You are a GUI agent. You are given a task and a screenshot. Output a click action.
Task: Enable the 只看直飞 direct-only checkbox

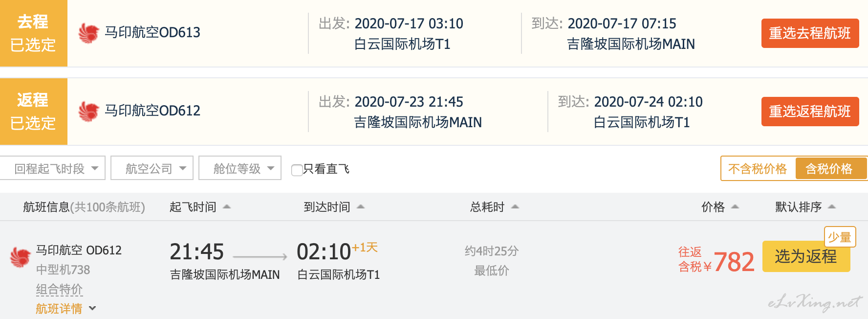(297, 170)
